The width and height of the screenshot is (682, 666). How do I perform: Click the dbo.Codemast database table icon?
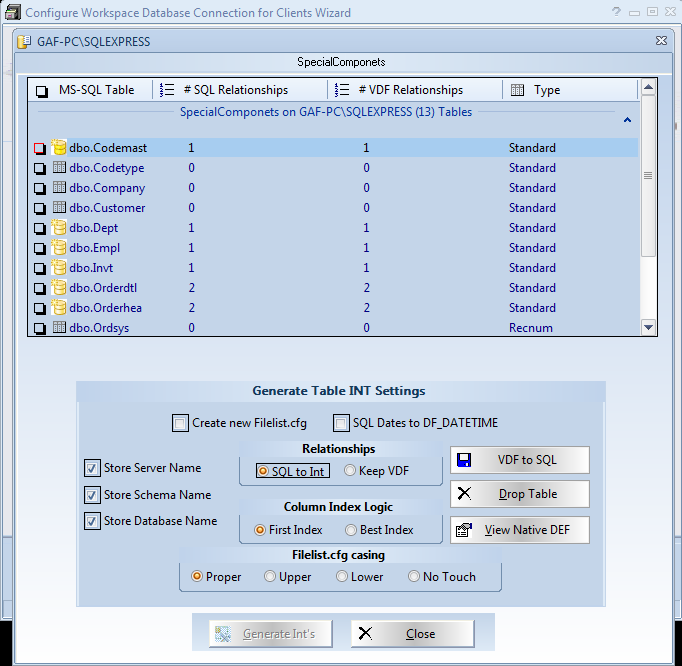[x=59, y=148]
